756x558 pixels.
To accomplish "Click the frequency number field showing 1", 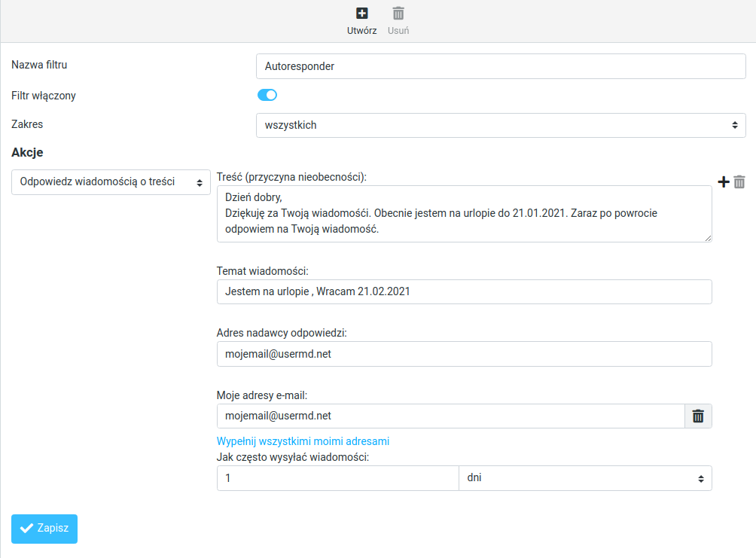I will pyautogui.click(x=337, y=478).
